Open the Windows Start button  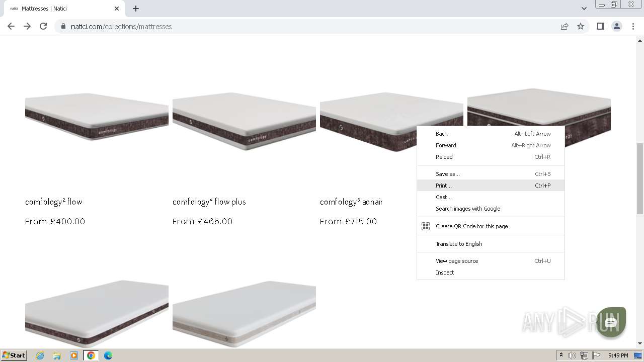(14, 355)
